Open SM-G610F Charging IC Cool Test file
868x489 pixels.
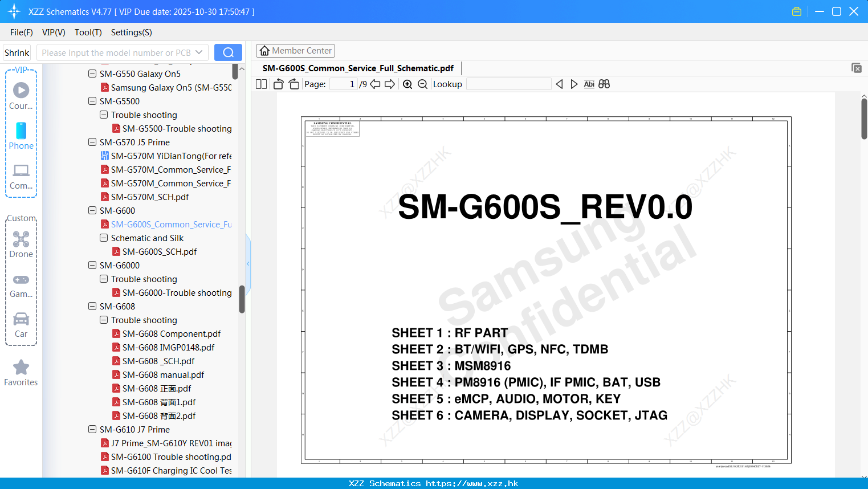click(171, 470)
